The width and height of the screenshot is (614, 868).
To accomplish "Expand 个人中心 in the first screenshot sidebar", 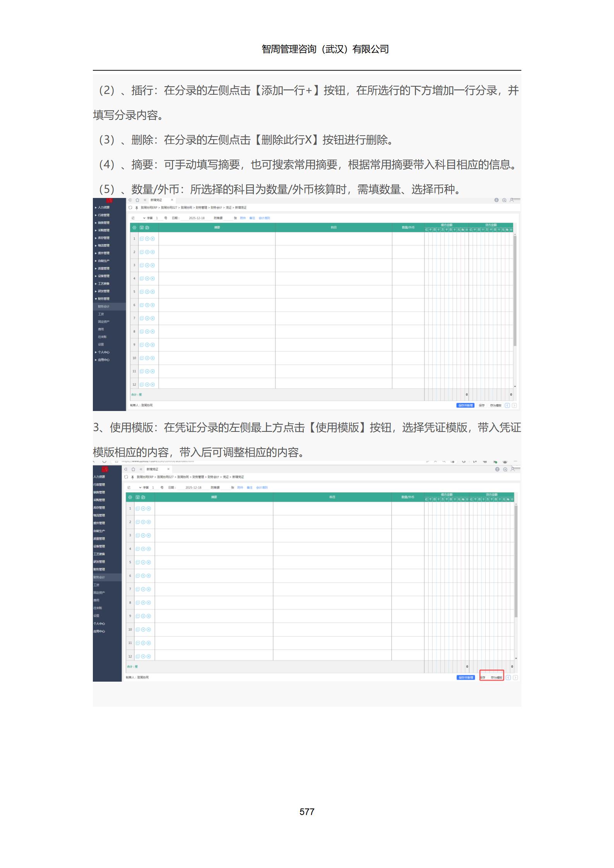I will 103,352.
